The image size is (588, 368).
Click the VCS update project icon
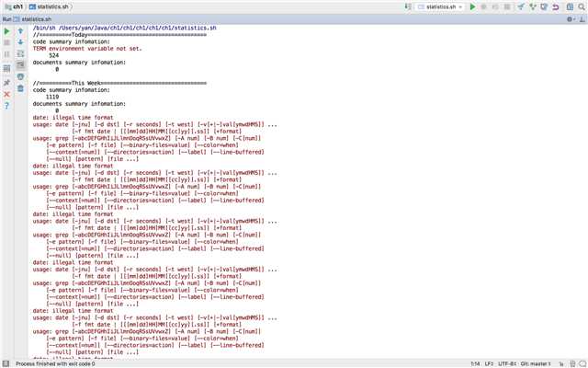(521, 6)
